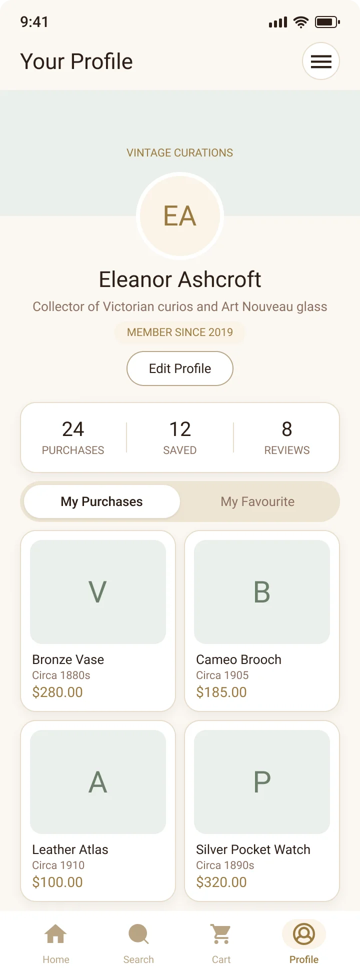Open the hamburger menu button

321,61
